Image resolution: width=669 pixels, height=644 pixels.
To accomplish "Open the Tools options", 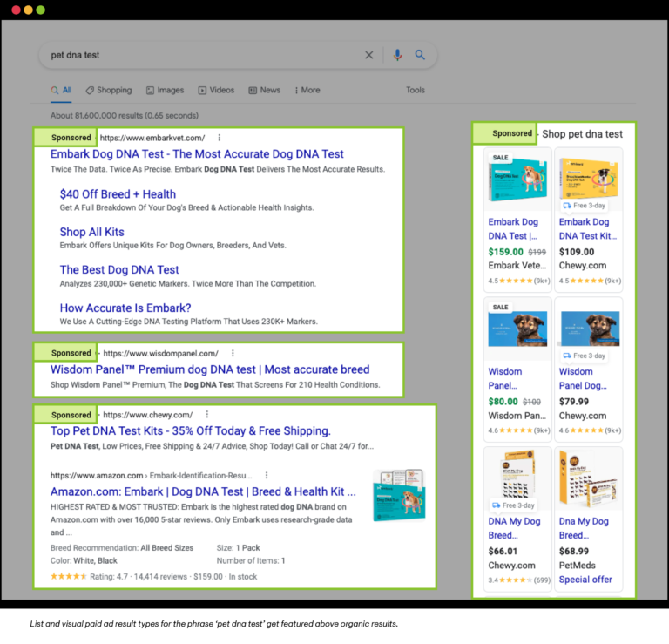I will pyautogui.click(x=416, y=90).
